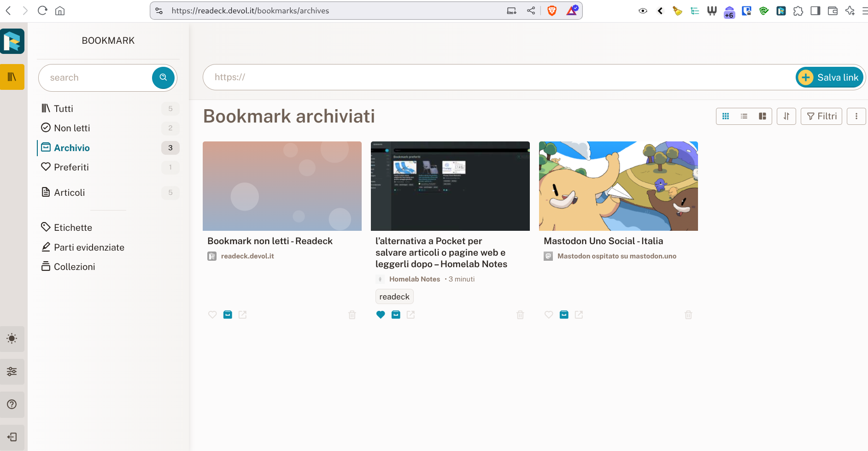Toggle favorite on Bookmark non letti card
Viewport: 868px width, 451px height.
pos(212,315)
